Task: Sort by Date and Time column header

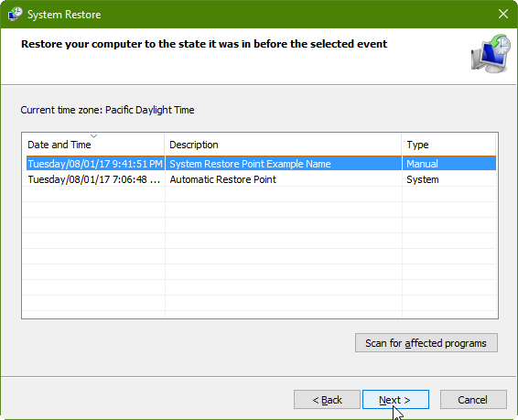Action: 93,145
